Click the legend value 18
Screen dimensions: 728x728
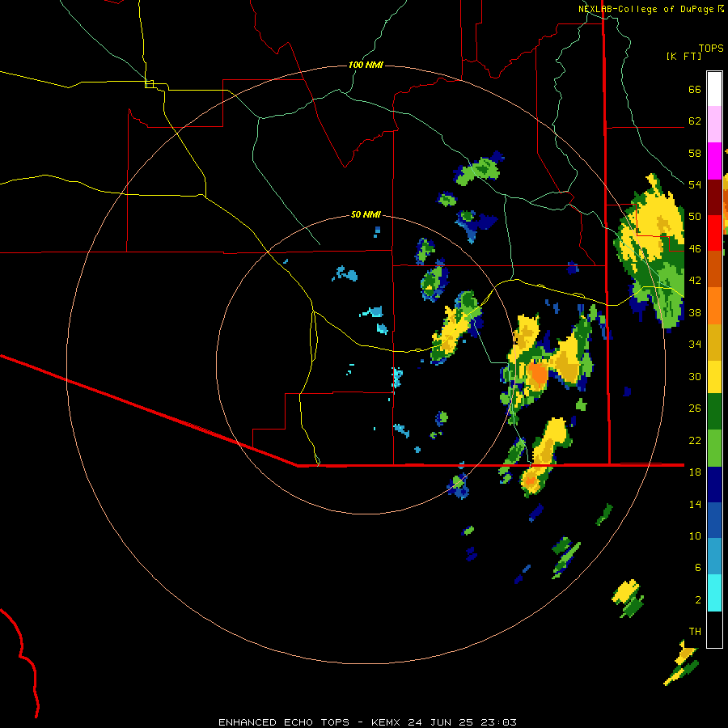695,472
